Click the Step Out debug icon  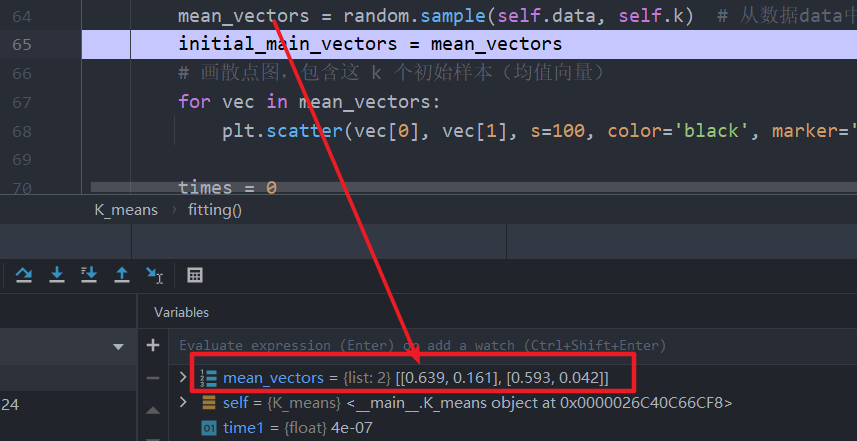tap(121, 274)
